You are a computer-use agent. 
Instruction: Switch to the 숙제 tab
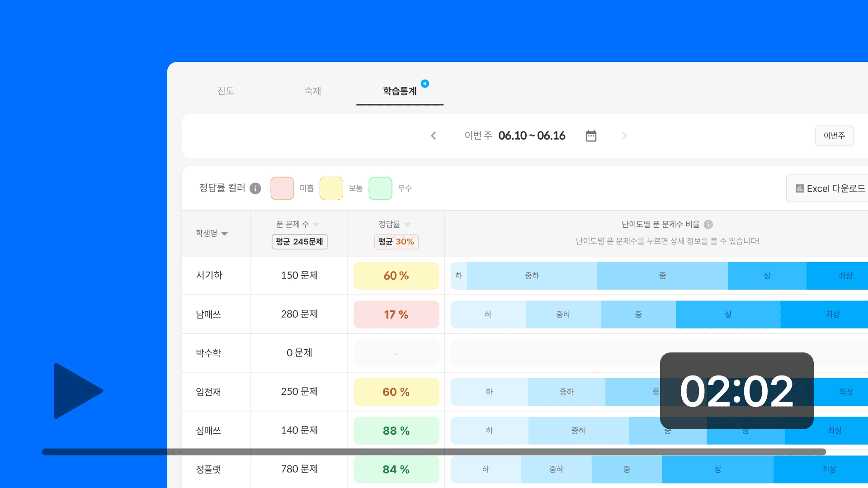[x=312, y=91]
